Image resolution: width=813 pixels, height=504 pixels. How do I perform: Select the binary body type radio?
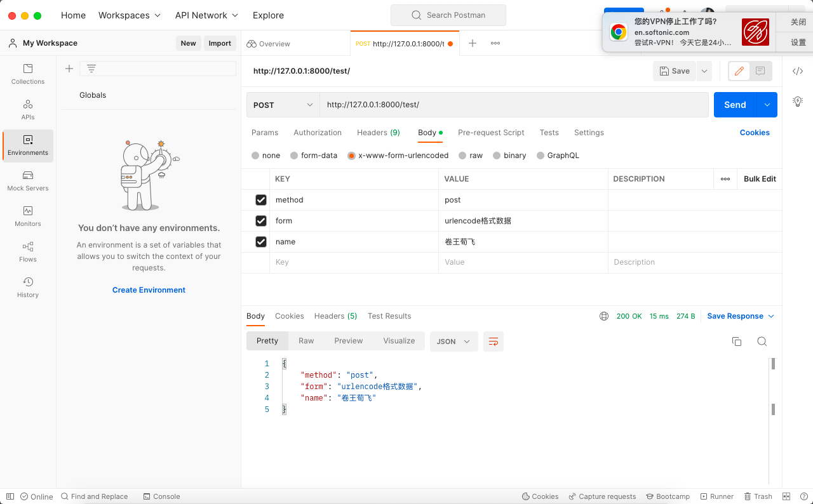pyautogui.click(x=497, y=156)
